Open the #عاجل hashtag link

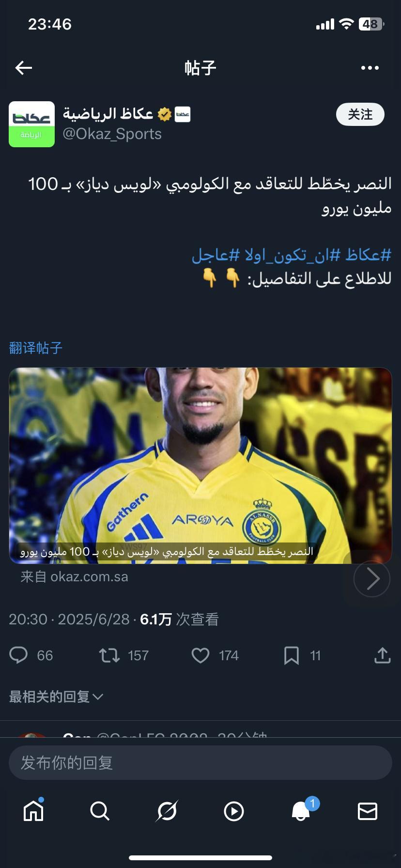(216, 255)
